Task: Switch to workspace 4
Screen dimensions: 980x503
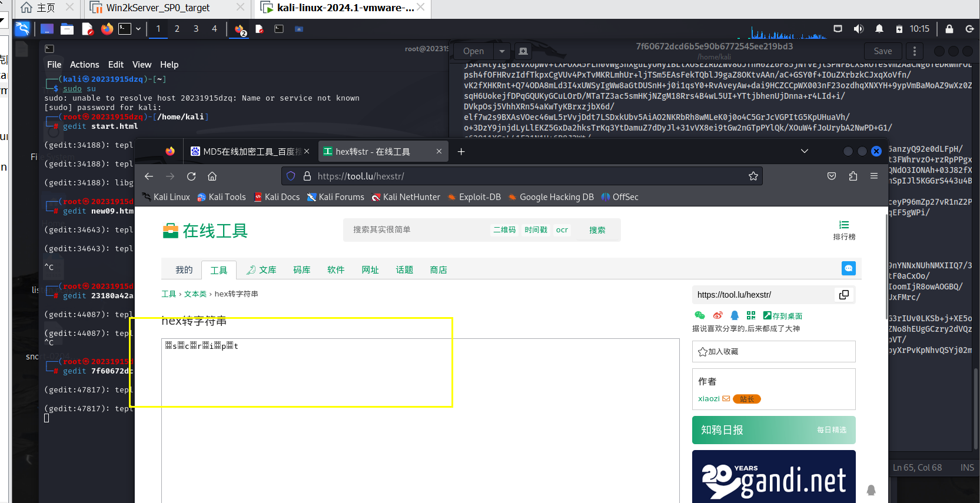Action: [214, 29]
